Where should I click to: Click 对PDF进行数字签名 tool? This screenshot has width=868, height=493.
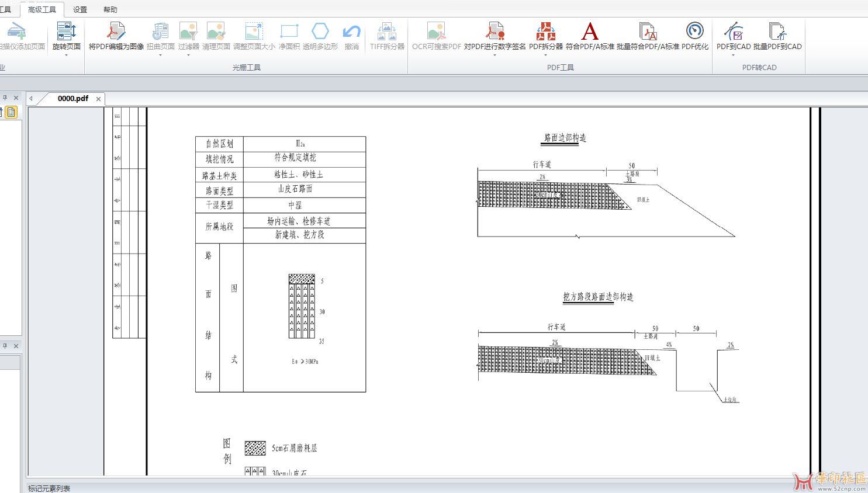(495, 36)
